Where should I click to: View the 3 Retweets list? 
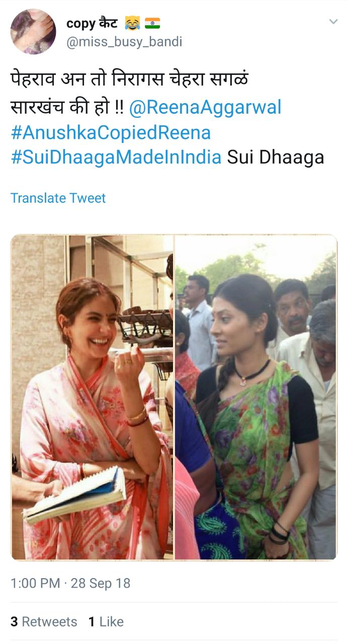coord(44,622)
